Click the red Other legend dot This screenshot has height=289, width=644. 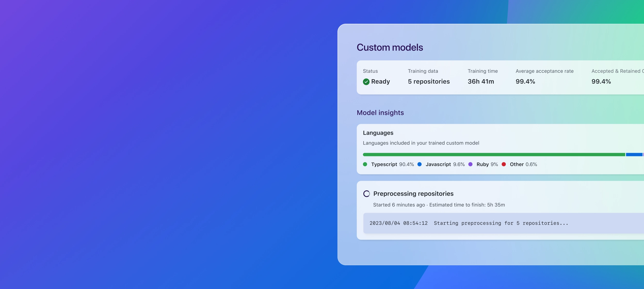point(504,164)
